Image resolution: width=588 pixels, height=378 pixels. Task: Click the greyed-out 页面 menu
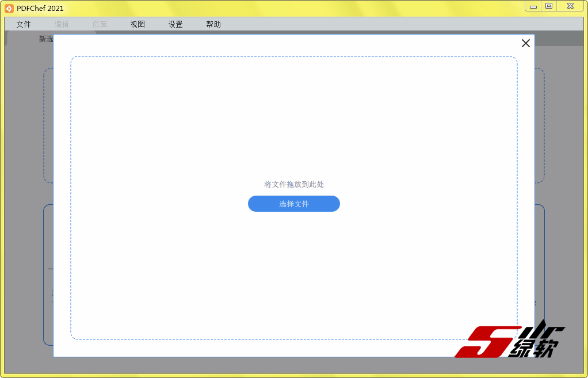(x=100, y=24)
